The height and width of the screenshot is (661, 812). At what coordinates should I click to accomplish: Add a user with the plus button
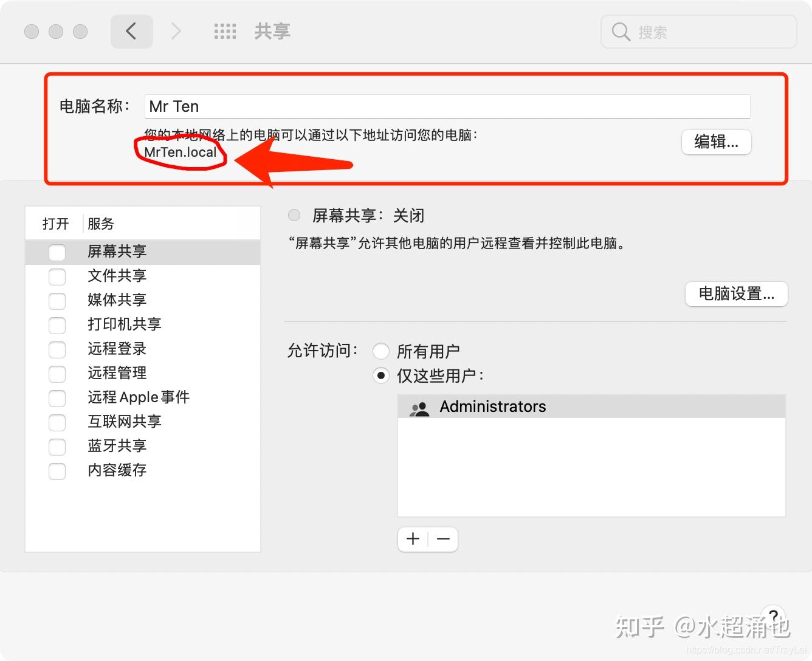[x=413, y=539]
